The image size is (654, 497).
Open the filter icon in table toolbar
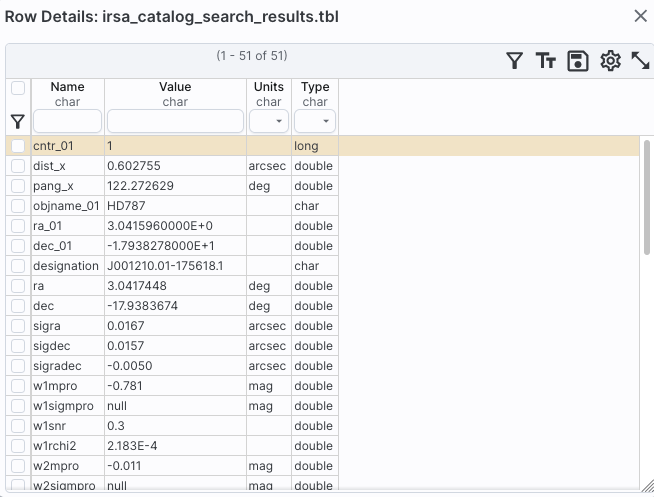pos(514,61)
